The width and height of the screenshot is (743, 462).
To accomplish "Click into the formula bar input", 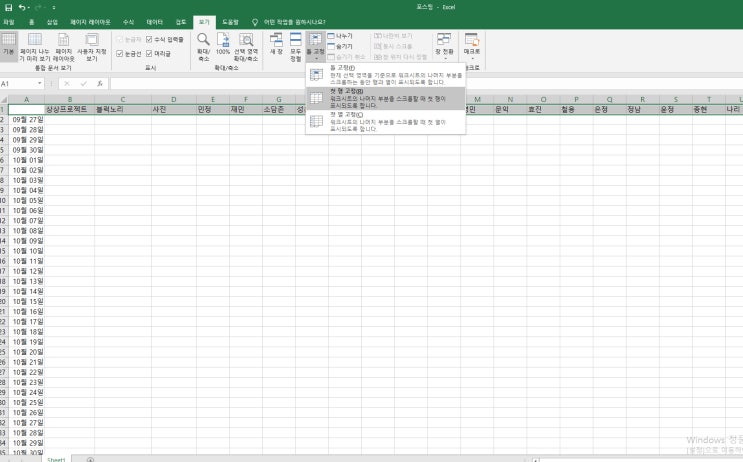I will (x=426, y=83).
